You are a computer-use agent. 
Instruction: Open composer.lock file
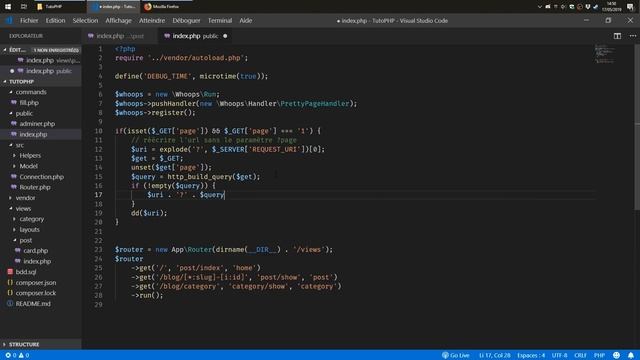(x=36, y=293)
